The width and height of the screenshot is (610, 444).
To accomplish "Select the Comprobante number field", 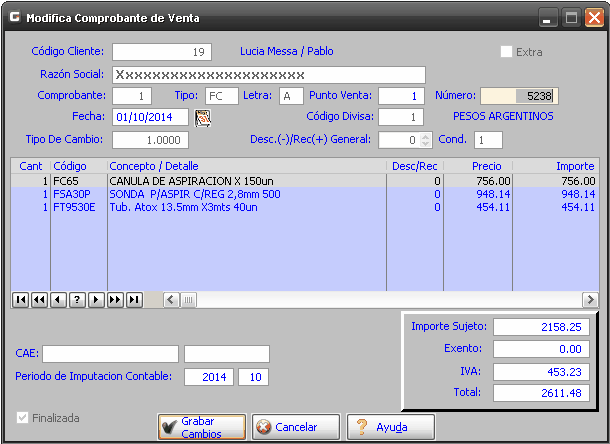I will pos(132,96).
